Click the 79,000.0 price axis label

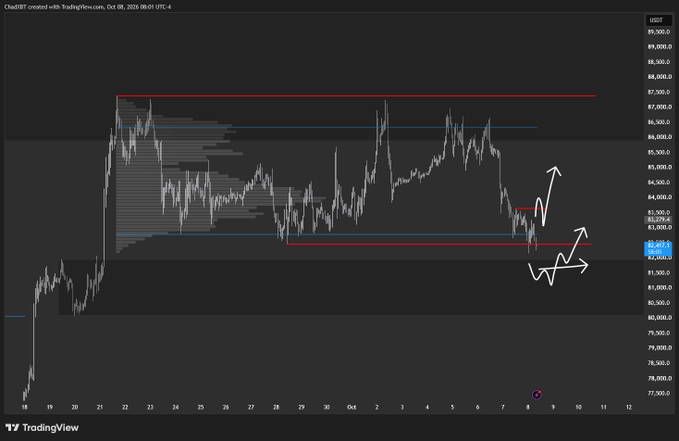(660, 348)
